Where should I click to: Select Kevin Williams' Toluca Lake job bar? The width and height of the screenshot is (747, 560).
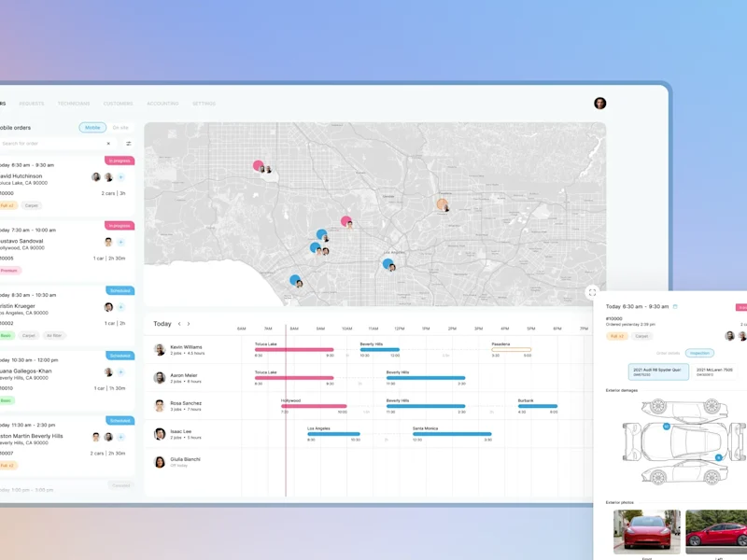click(294, 349)
